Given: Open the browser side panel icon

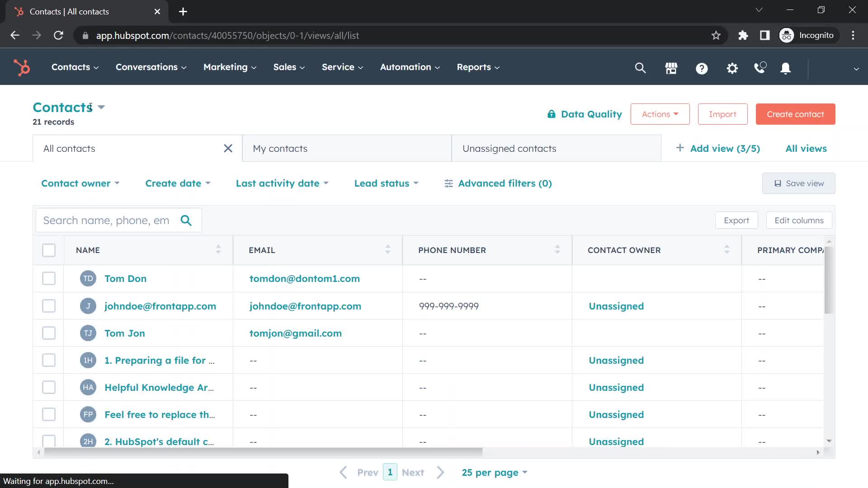Looking at the screenshot, I should 764,35.
